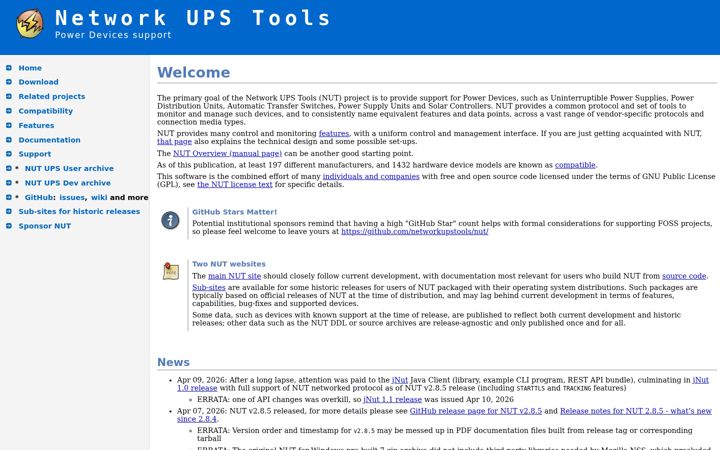720x450 pixels.
Task: Open the Home page from sidebar
Action: (x=30, y=68)
